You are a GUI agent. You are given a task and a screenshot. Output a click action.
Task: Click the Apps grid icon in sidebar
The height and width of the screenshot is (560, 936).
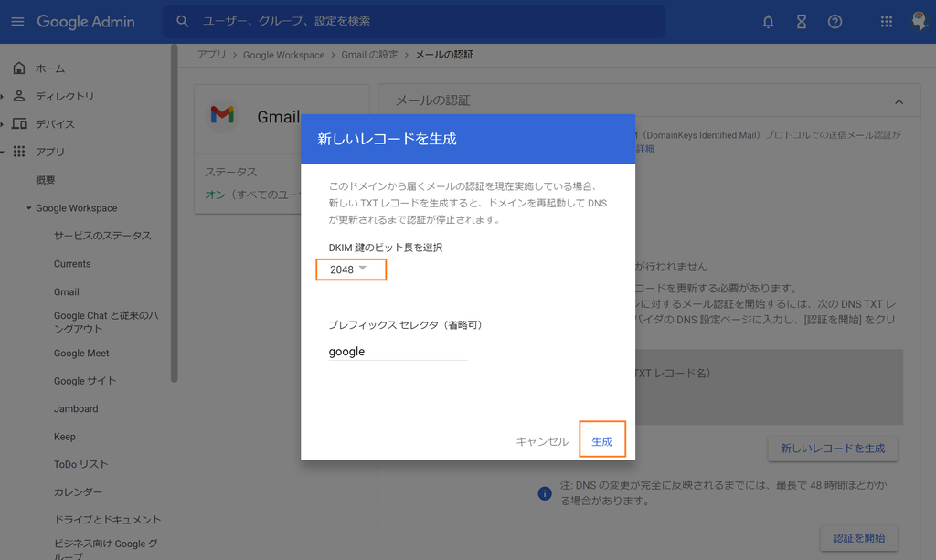(19, 152)
